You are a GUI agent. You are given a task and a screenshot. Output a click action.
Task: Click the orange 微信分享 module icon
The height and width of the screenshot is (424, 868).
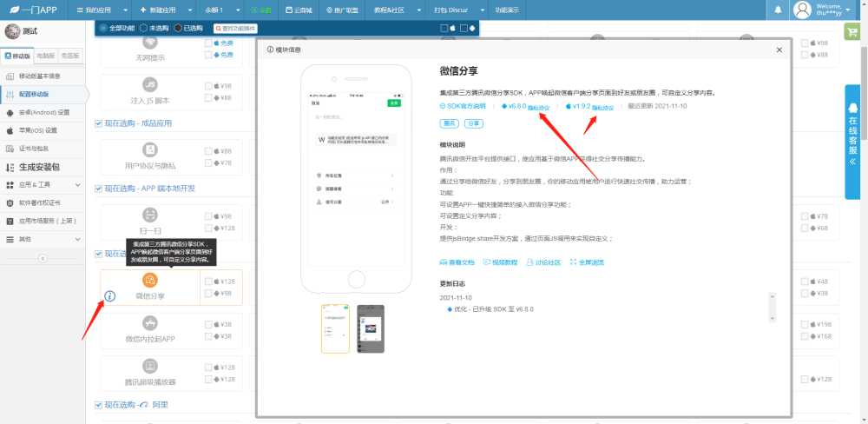tap(150, 281)
